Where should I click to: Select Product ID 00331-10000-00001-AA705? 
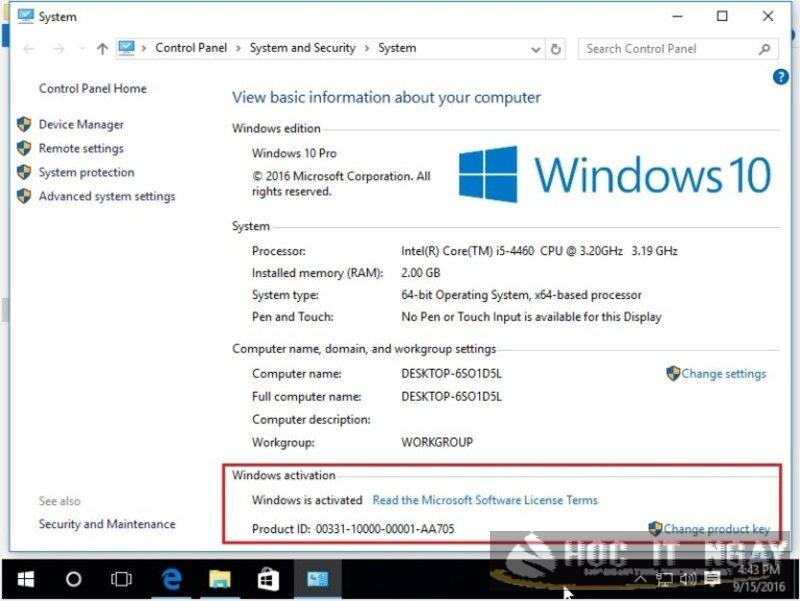click(385, 529)
